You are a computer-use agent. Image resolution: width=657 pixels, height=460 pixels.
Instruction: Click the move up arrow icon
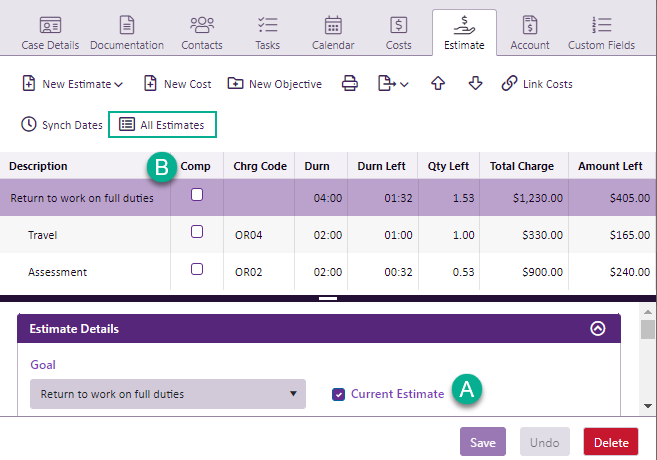click(437, 84)
